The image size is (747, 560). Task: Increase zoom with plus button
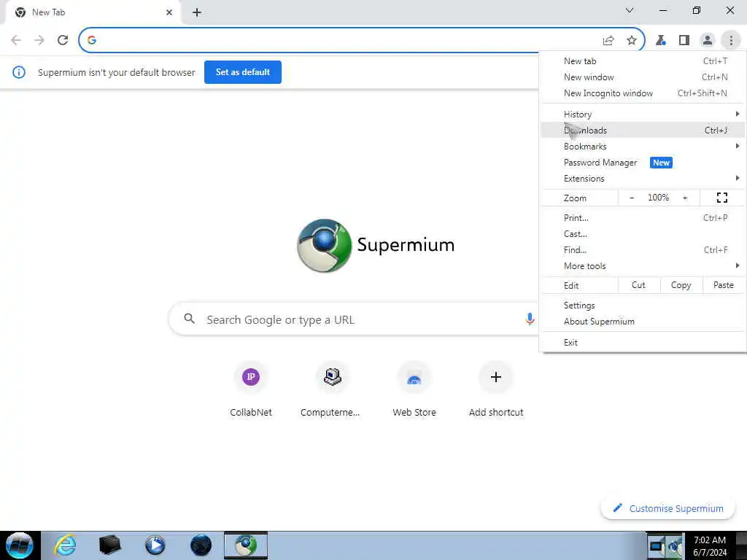point(685,198)
